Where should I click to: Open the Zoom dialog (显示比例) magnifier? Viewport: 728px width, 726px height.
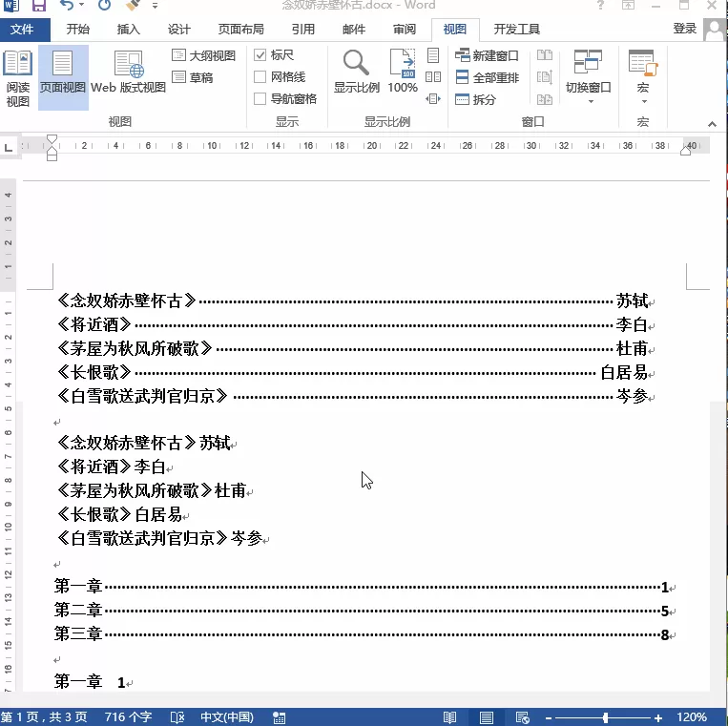pos(357,72)
